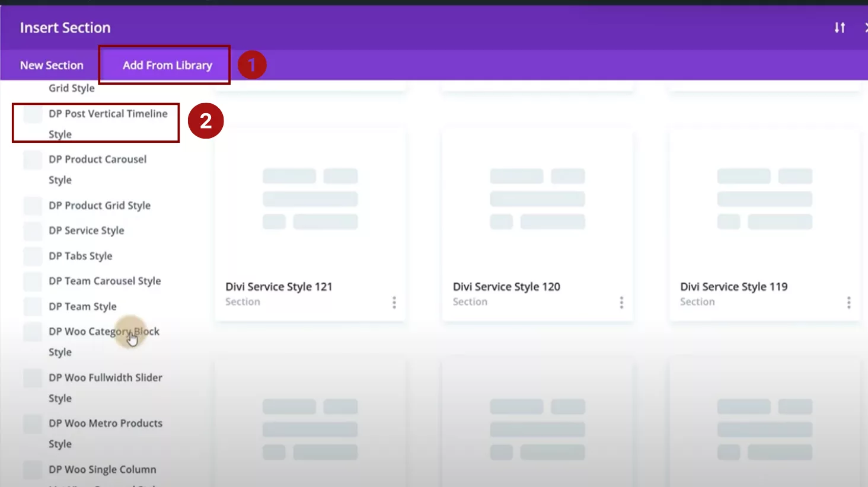Click the DP Service Style label
Image resolution: width=868 pixels, height=487 pixels.
87,230
